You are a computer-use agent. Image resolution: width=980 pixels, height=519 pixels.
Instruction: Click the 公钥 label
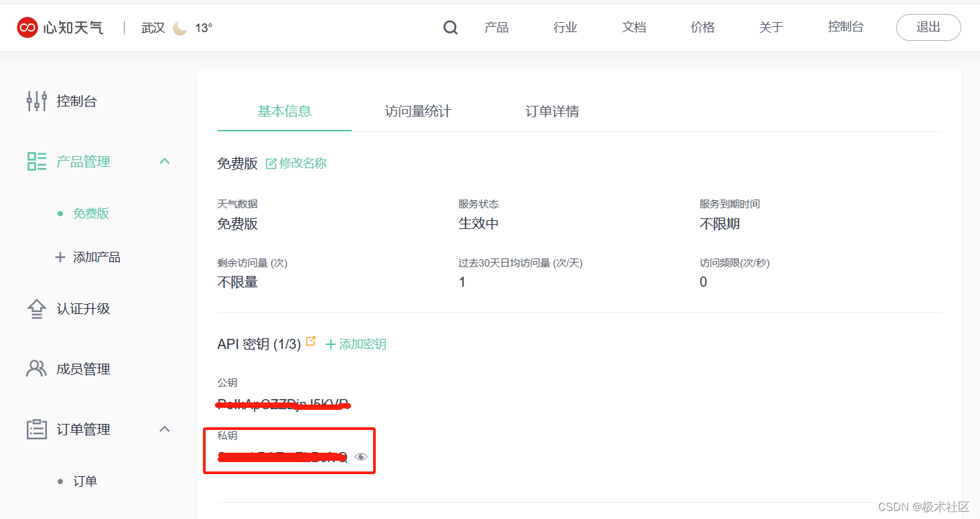click(x=228, y=382)
